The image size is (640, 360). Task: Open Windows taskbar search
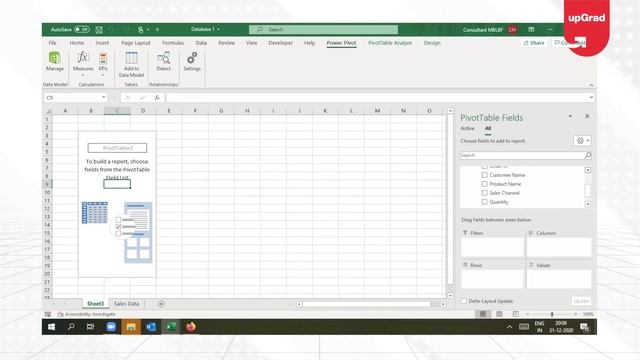71,327
